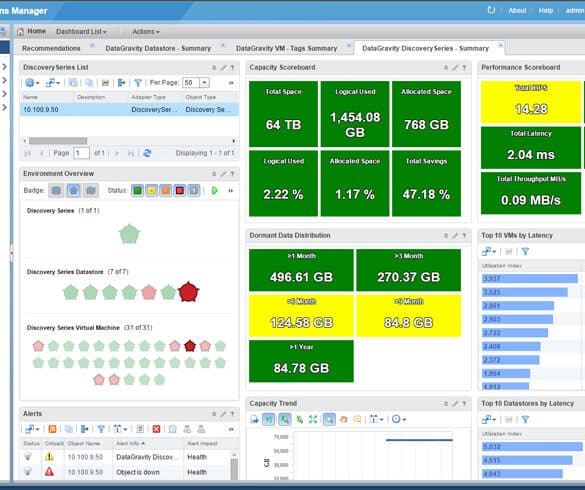Toggle the gray unknown Status filter
This screenshot has height=490, width=585.
(x=194, y=191)
